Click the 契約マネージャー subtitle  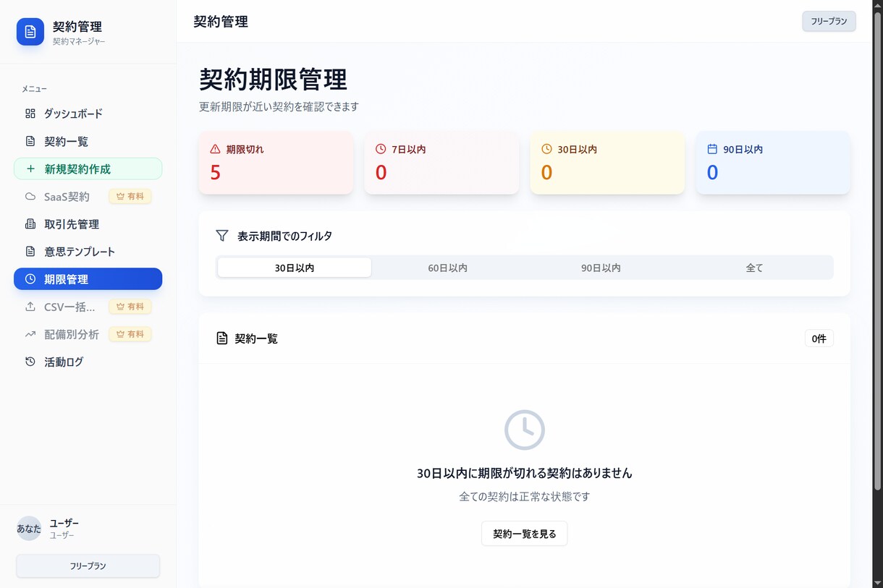[79, 42]
